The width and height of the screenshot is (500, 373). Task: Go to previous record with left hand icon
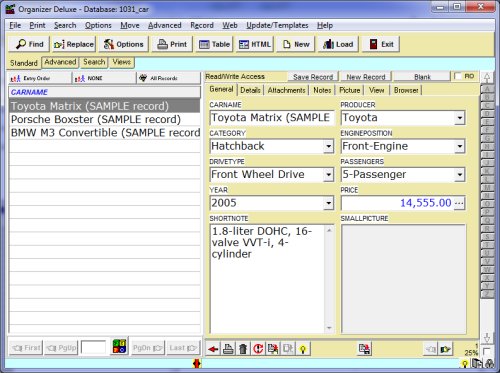pyautogui.click(x=430, y=349)
